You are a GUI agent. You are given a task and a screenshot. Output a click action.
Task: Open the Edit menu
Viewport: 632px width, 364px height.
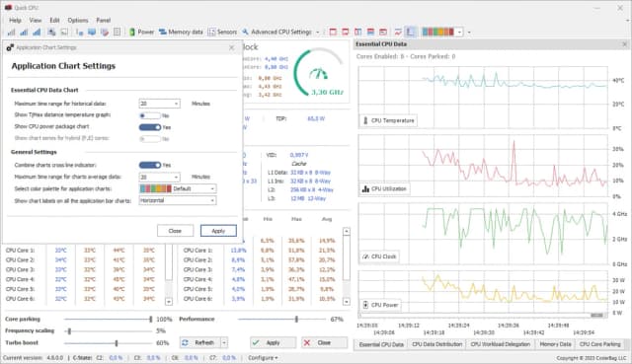click(x=54, y=20)
